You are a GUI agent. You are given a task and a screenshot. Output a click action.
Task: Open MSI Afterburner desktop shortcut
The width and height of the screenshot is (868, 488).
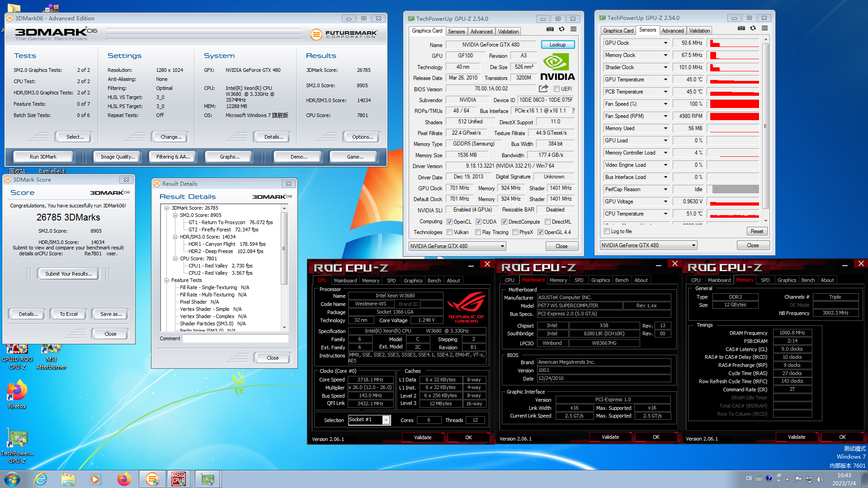[51, 357]
